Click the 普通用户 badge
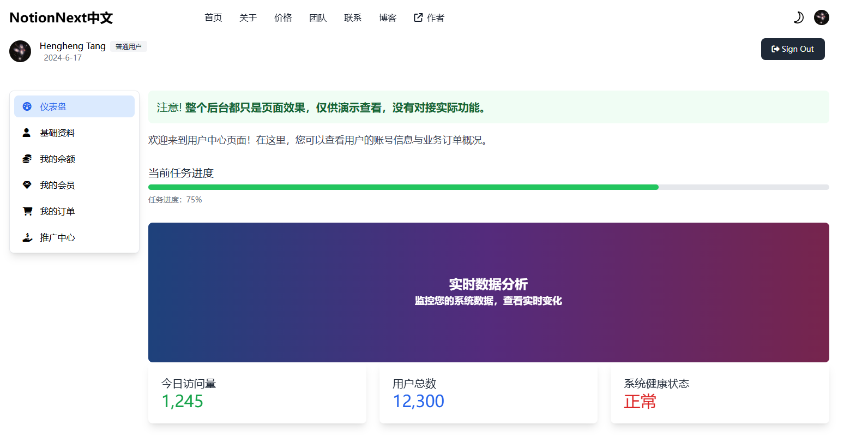 pos(129,46)
